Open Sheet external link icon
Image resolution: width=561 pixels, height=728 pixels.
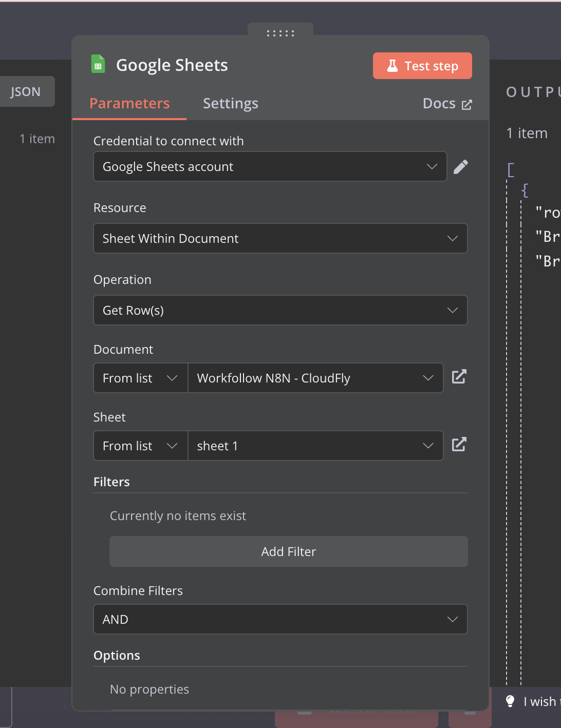(459, 445)
